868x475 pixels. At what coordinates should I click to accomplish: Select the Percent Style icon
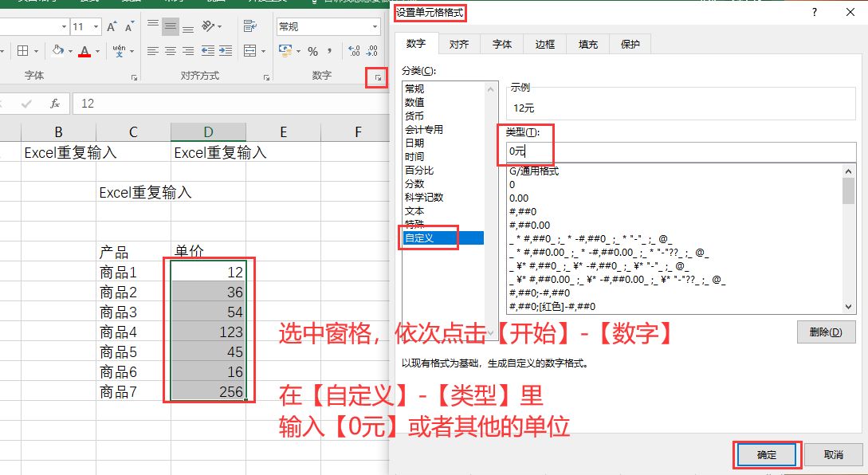click(312, 51)
